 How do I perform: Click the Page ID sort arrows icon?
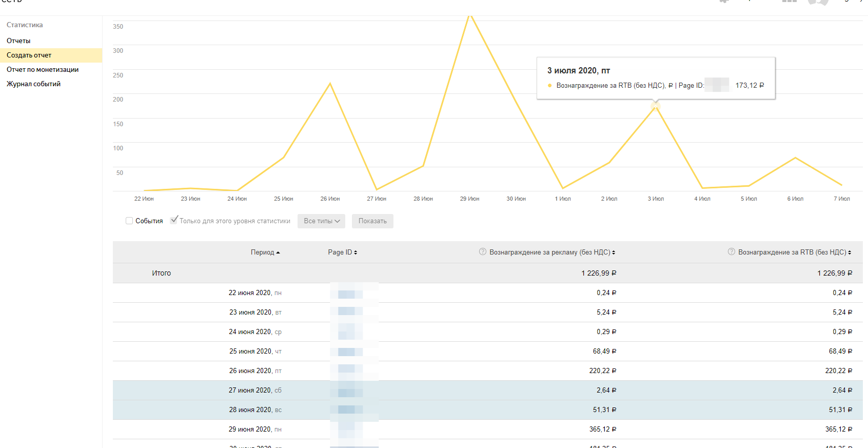pos(356,252)
